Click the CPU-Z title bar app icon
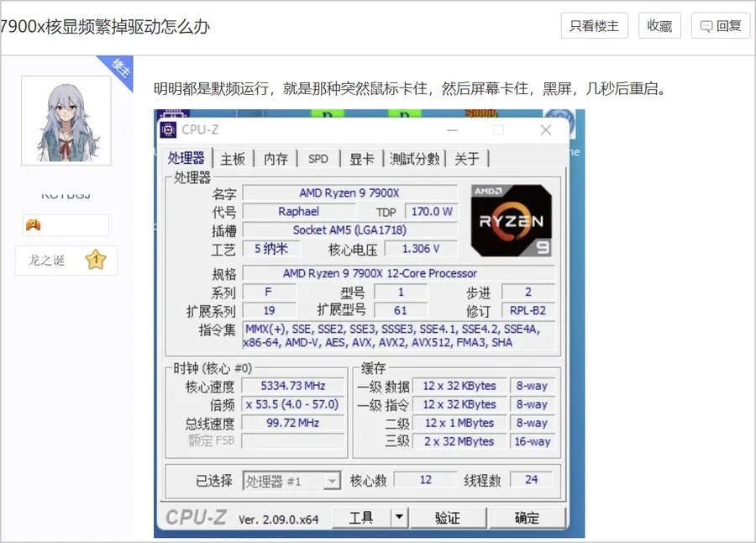This screenshot has width=756, height=543. 168,129
